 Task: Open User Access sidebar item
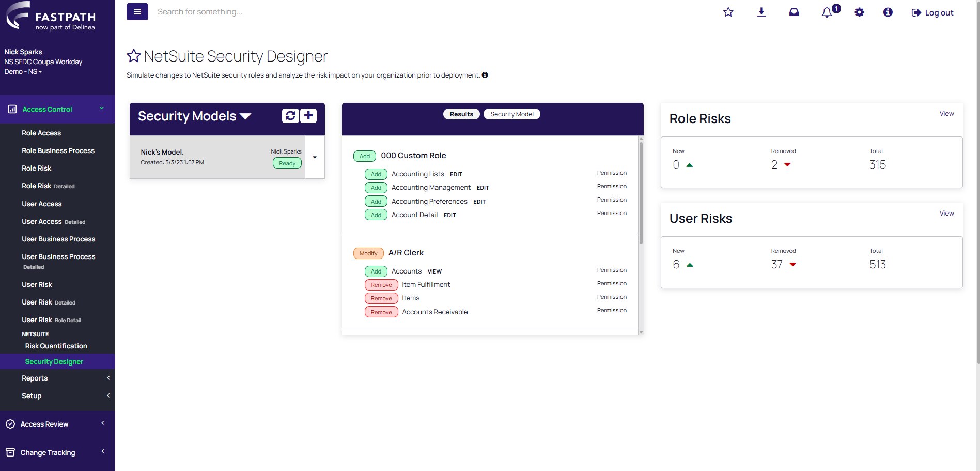click(x=41, y=204)
